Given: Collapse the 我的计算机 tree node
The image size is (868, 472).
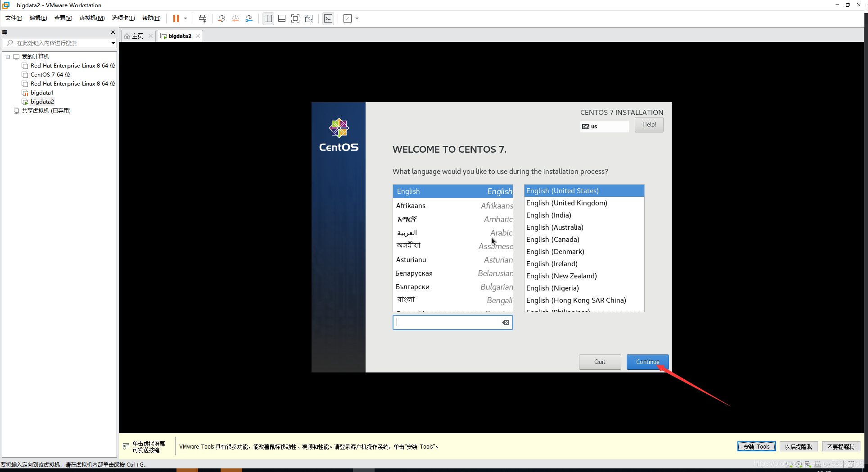Looking at the screenshot, I should [x=8, y=57].
